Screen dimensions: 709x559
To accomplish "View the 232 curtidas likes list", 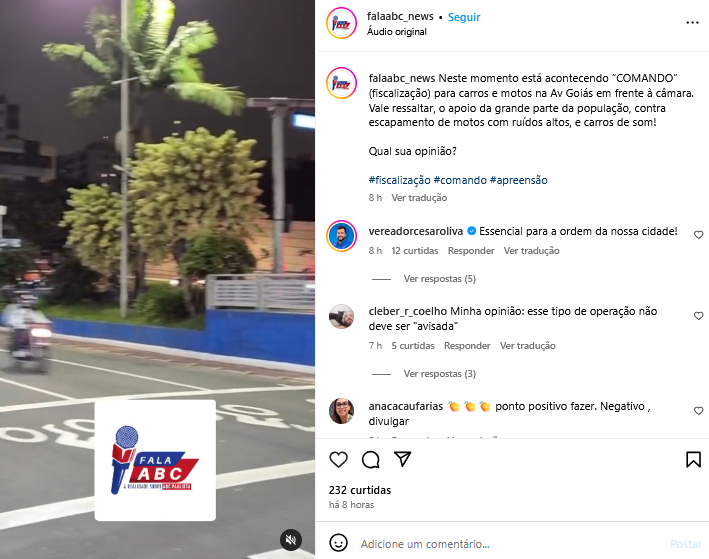I will point(360,490).
